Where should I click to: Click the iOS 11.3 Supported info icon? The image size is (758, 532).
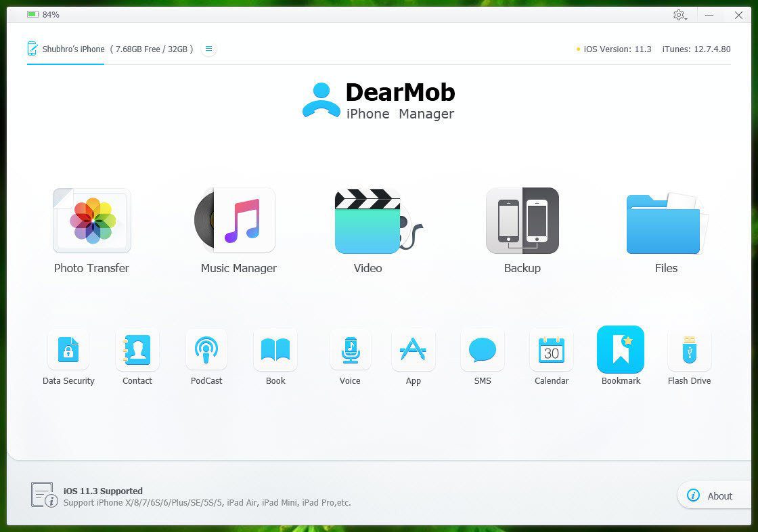44,495
